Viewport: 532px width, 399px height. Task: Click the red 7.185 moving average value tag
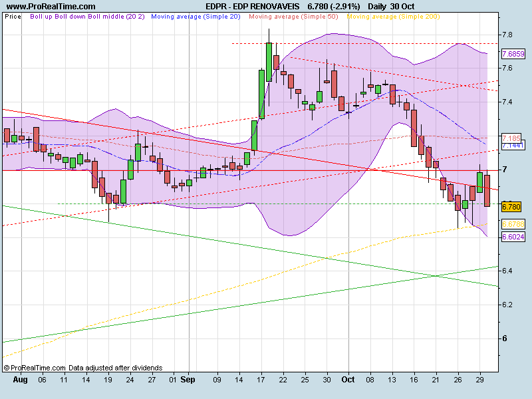(x=511, y=138)
